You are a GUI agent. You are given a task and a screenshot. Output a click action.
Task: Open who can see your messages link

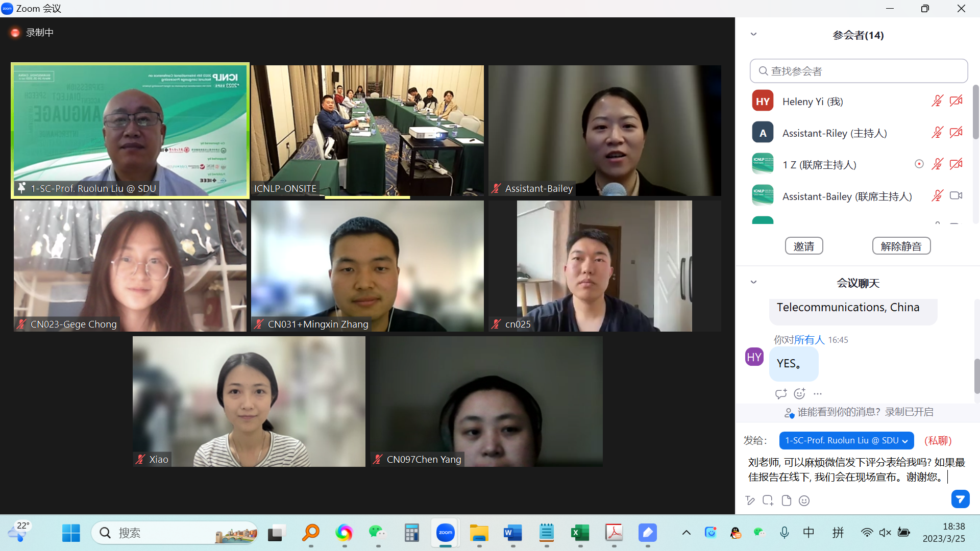(x=860, y=412)
